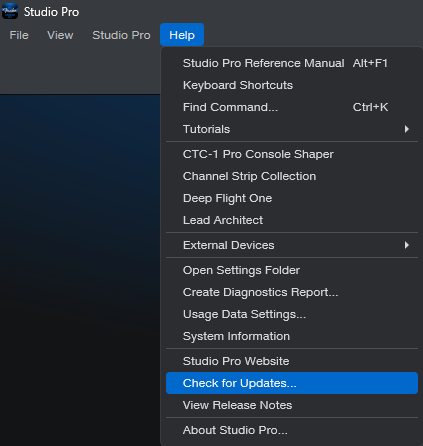Select About Studio Pro...

(292, 430)
